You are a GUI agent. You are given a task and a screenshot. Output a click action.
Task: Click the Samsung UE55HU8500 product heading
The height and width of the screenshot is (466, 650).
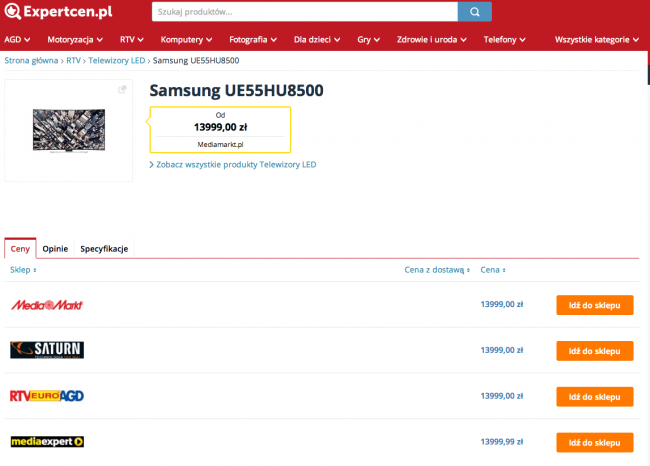click(x=236, y=90)
